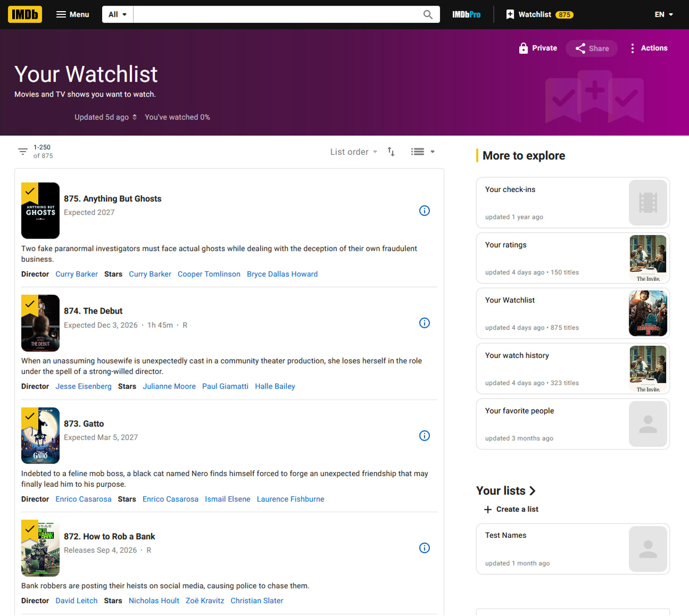Toggle watchlist ribbon on The Debut
689x616 pixels.
[x=30, y=305]
